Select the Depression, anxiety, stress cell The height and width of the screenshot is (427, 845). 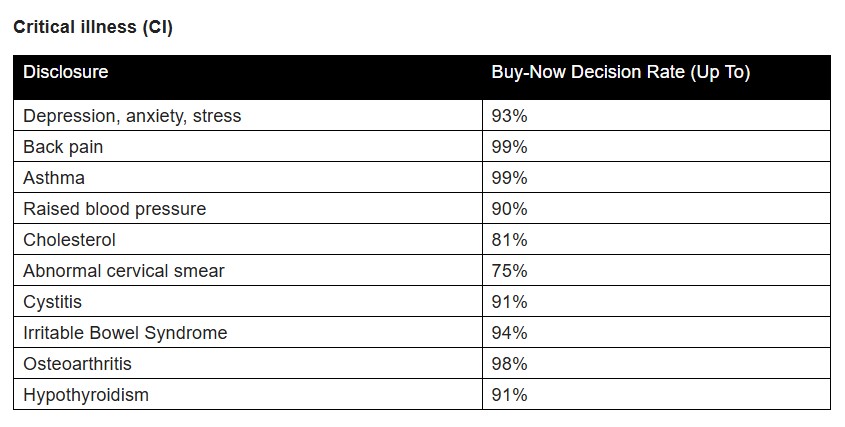coord(132,116)
